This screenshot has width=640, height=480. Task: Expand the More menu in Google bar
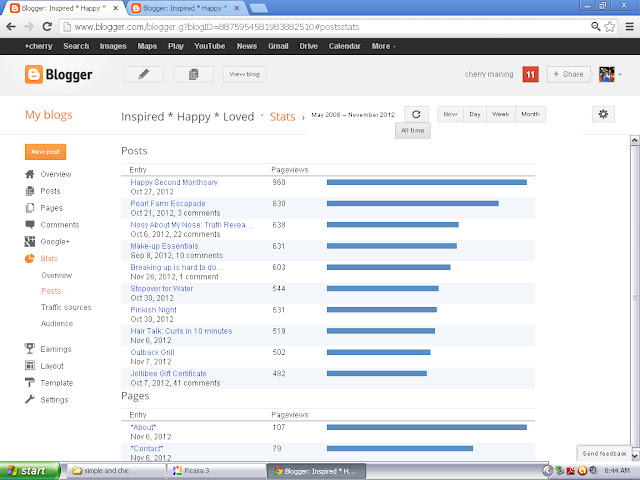point(383,47)
